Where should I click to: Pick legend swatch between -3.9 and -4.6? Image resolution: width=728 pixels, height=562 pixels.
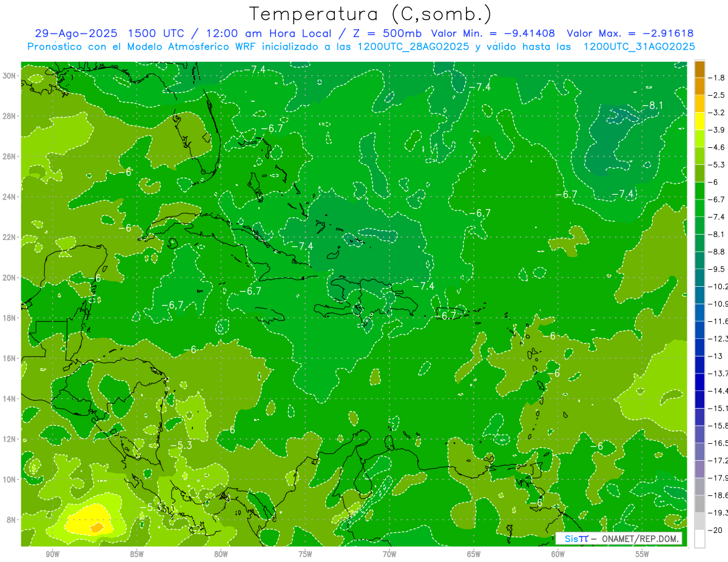[699, 138]
